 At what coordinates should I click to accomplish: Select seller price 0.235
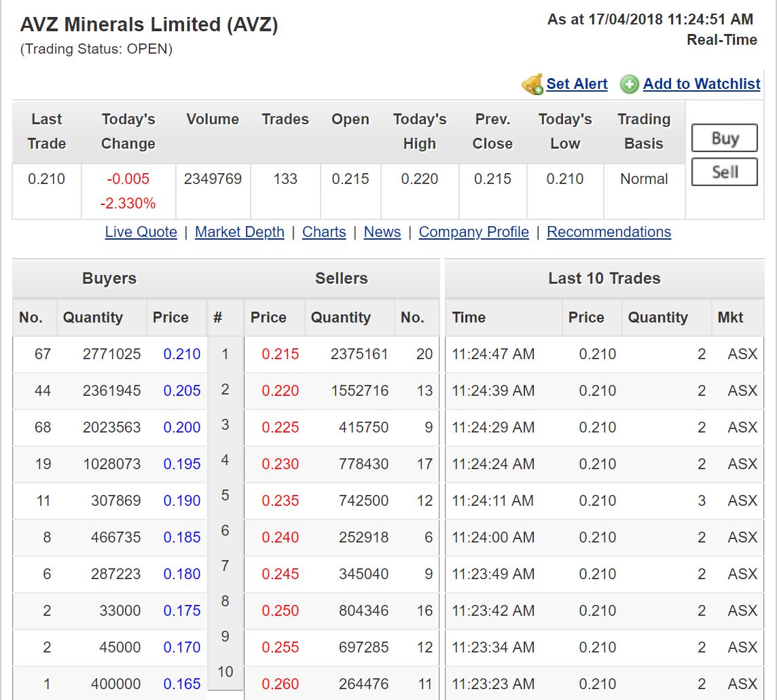pyautogui.click(x=281, y=501)
